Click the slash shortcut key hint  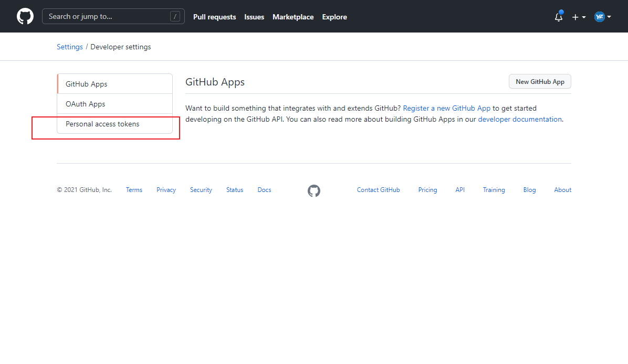point(175,16)
